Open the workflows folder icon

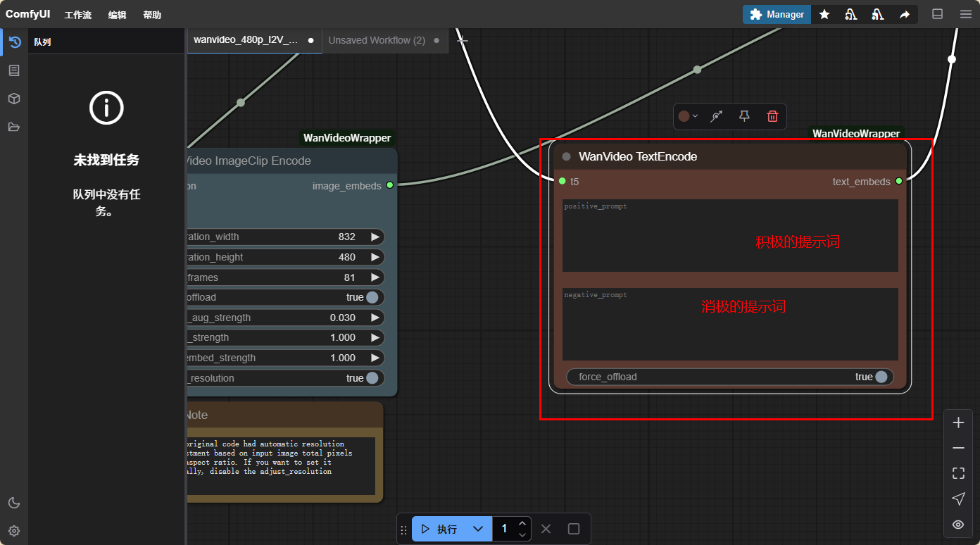pyautogui.click(x=14, y=127)
